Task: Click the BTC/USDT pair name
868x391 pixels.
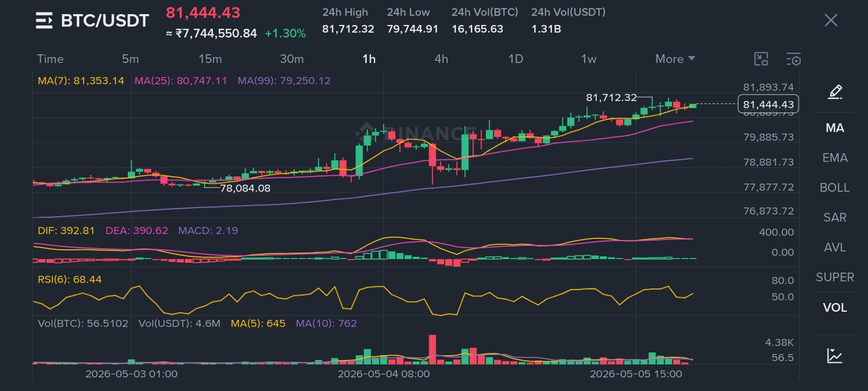Action: pos(105,21)
